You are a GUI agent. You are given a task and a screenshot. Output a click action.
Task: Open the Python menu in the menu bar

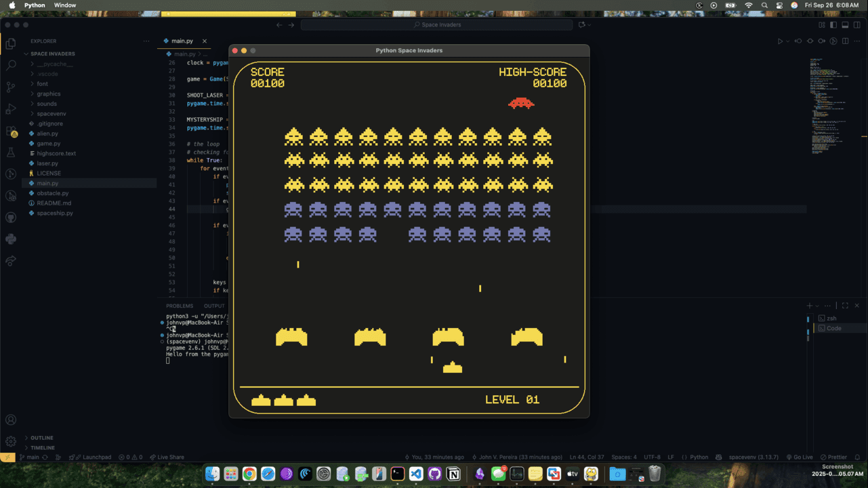(x=35, y=5)
